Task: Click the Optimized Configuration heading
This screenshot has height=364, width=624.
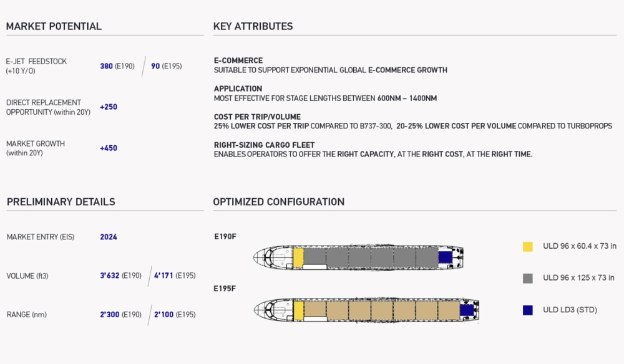Action: coord(279,202)
